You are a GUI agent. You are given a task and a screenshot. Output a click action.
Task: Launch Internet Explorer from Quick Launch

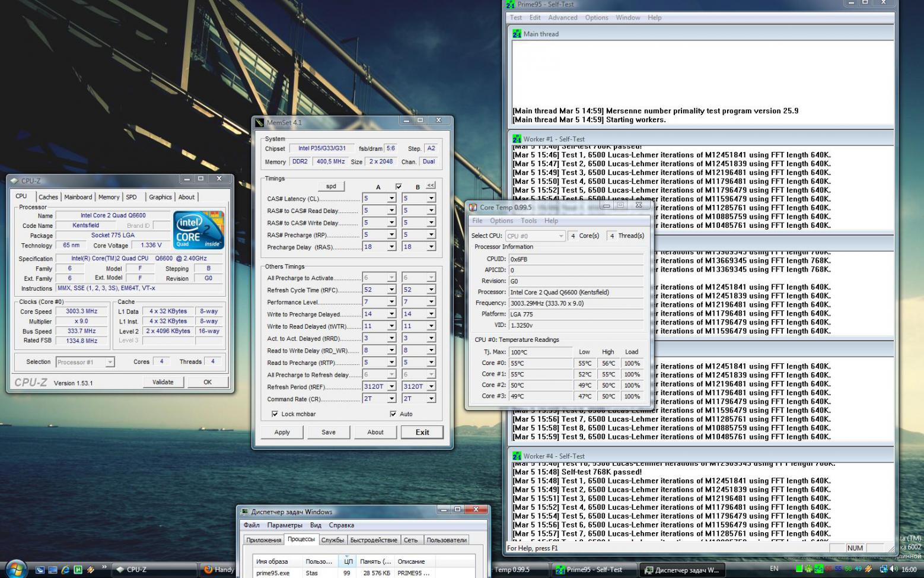[65, 570]
